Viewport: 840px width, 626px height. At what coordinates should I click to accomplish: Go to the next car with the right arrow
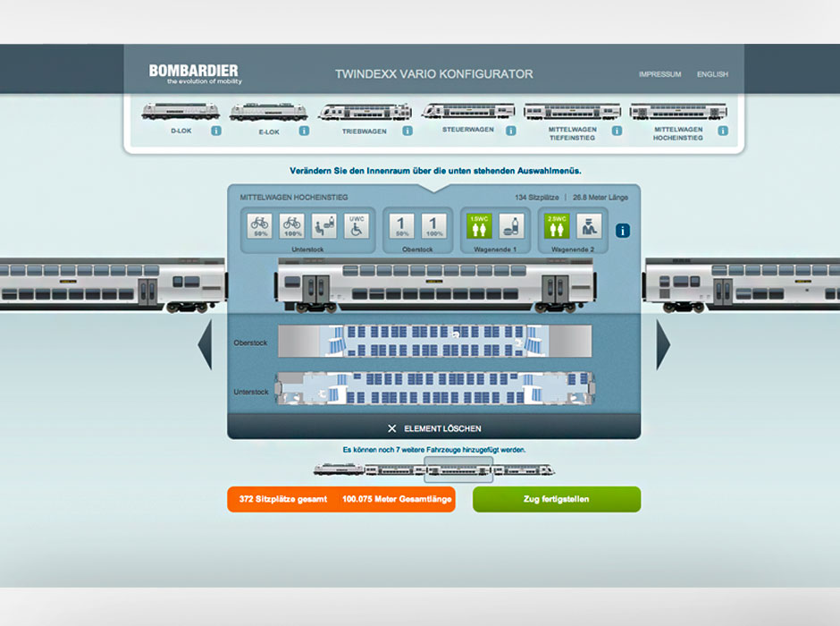(x=663, y=344)
